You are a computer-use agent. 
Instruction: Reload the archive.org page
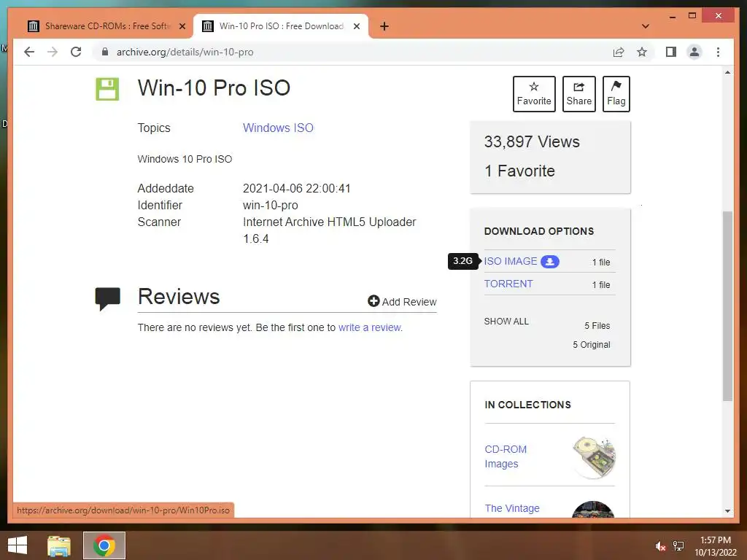(76, 52)
